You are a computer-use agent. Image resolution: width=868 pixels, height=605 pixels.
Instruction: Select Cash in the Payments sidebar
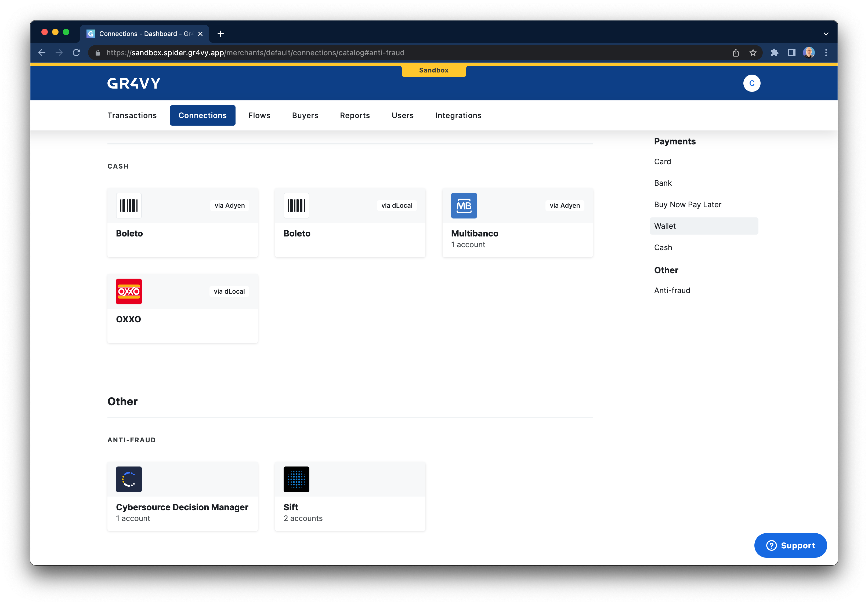[663, 247]
